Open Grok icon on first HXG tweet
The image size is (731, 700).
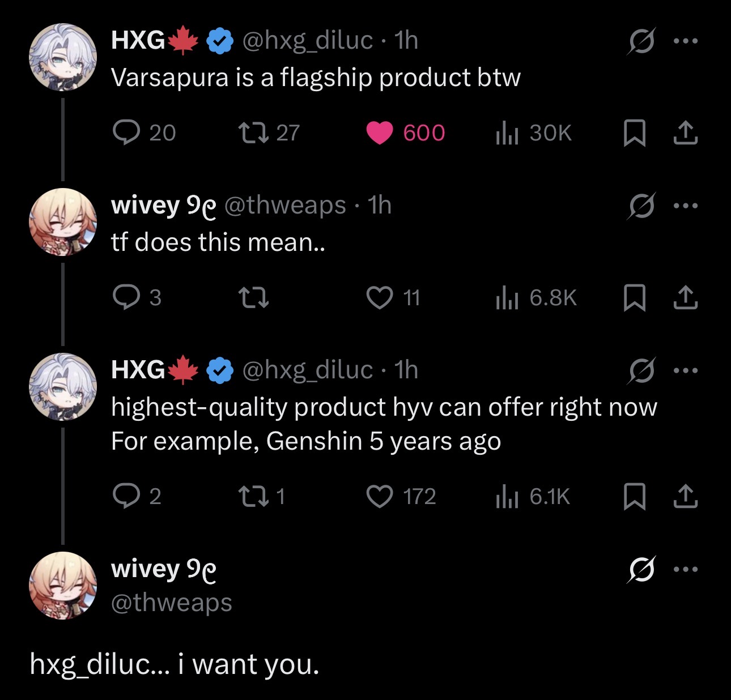tap(641, 41)
